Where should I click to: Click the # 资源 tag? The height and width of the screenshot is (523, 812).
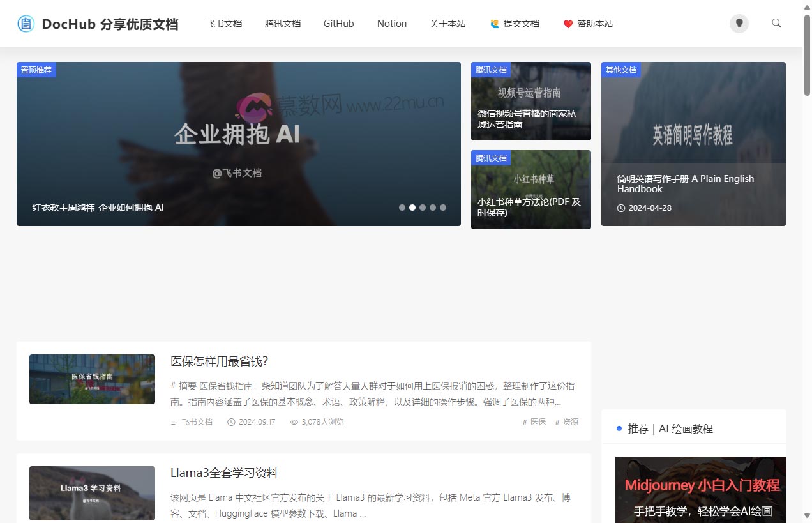coord(567,422)
